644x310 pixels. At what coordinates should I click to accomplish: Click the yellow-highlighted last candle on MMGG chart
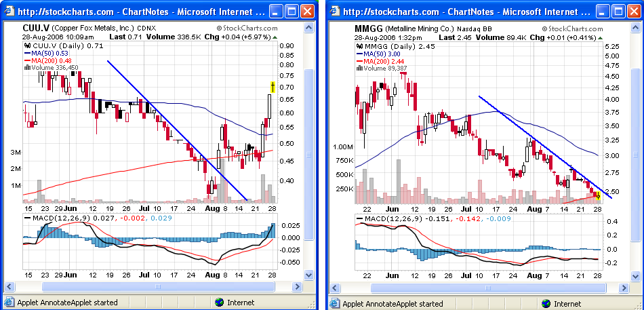pos(598,195)
